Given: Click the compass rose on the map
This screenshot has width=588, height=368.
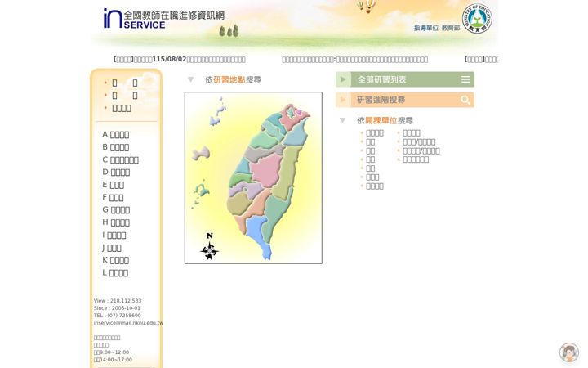Looking at the screenshot, I should tap(209, 247).
